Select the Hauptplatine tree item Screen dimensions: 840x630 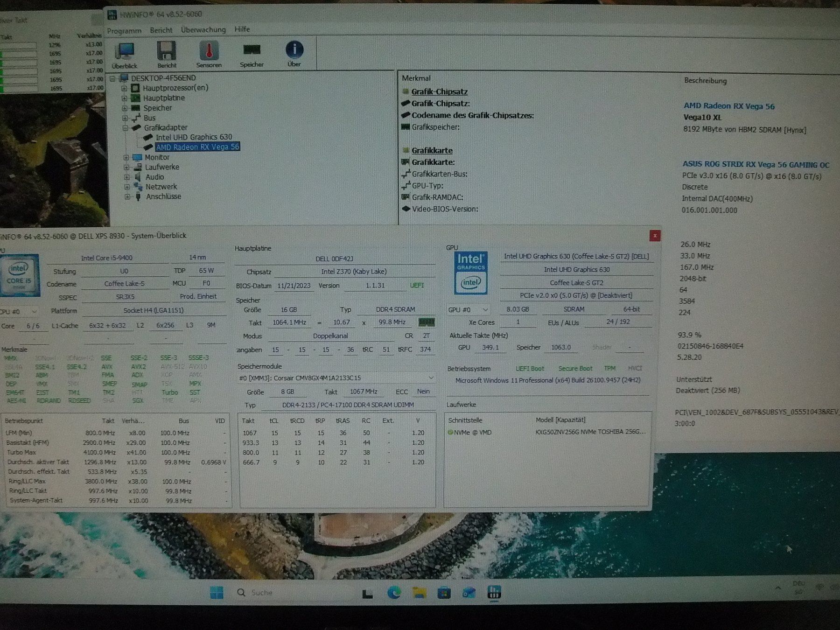164,98
